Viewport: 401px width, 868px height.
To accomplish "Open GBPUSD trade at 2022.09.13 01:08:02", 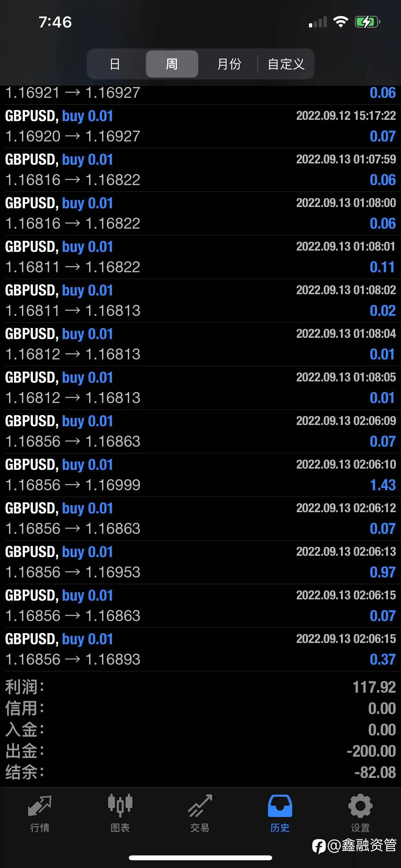I will [x=200, y=301].
